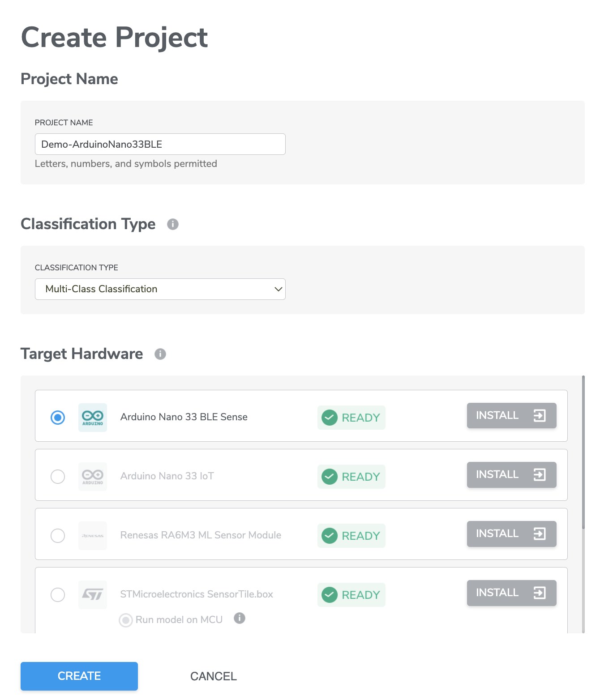Click the Project Name input field
Image resolution: width=600 pixels, height=700 pixels.
(x=160, y=144)
